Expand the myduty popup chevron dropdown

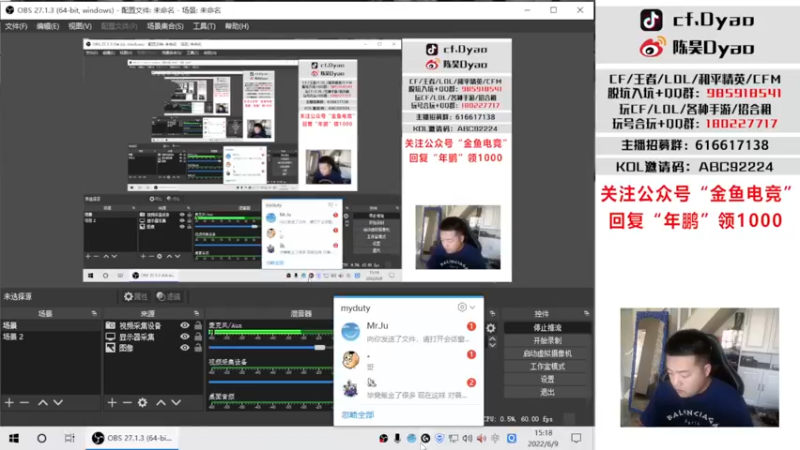click(472, 307)
